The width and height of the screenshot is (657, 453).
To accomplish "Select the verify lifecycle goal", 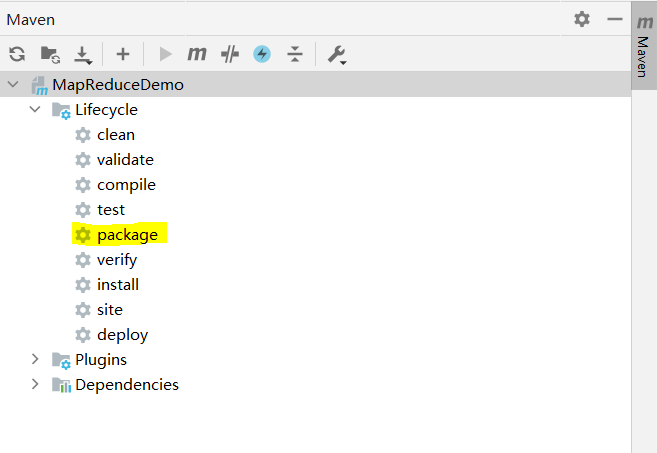I will 117,260.
